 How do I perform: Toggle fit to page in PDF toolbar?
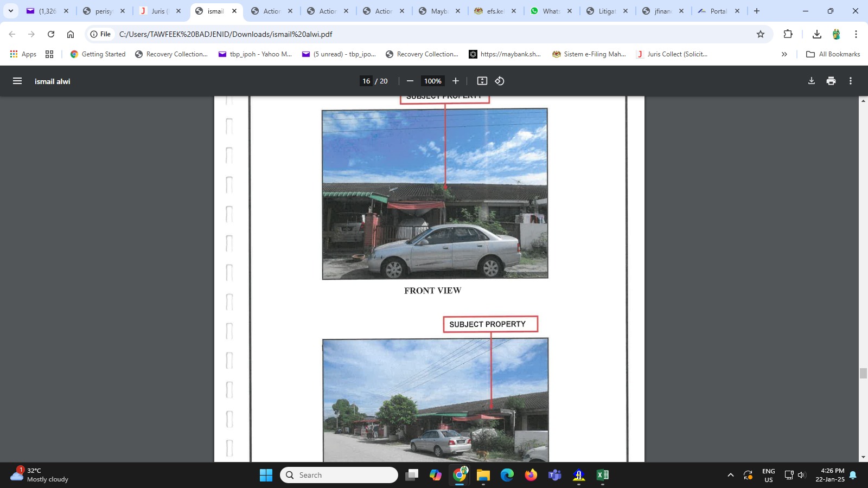pyautogui.click(x=482, y=81)
